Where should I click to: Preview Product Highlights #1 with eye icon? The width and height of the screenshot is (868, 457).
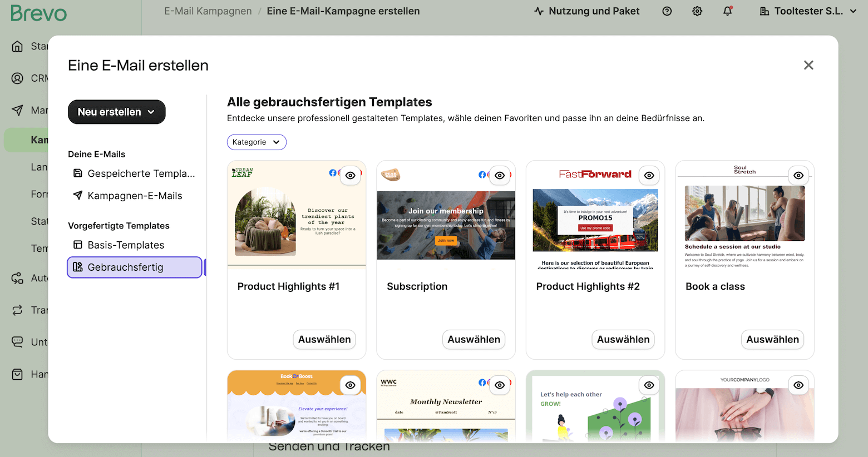point(350,176)
